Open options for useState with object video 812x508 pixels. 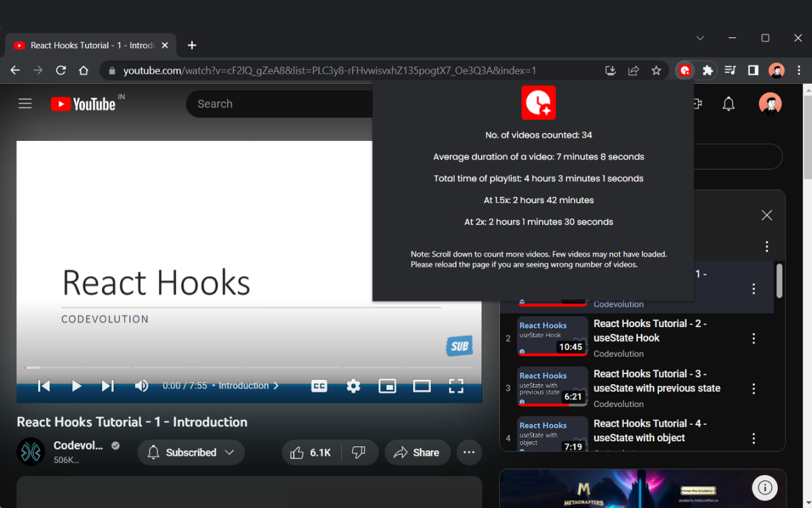pos(754,438)
